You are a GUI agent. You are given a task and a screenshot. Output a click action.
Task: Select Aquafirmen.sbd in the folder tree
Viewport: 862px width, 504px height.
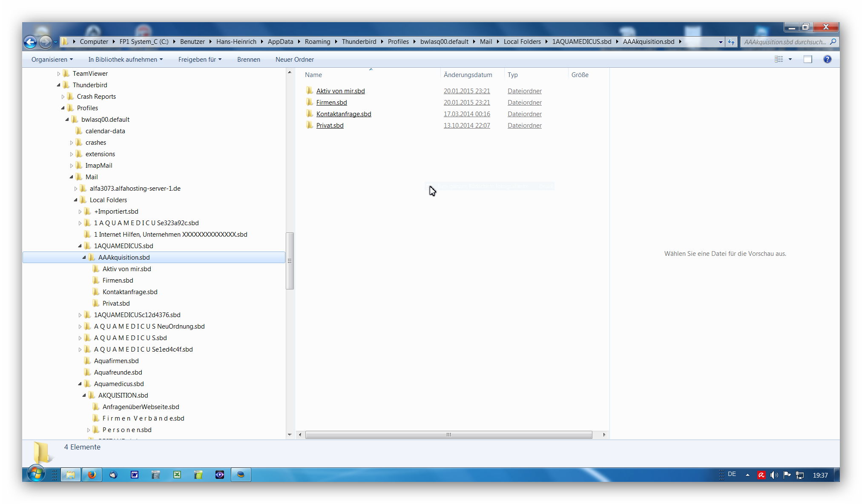(116, 361)
